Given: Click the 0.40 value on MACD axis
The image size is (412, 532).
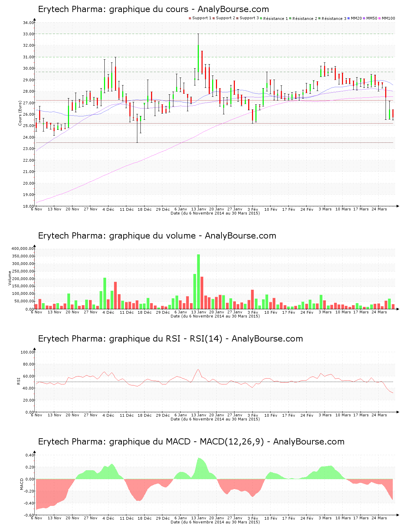Looking at the screenshot, I should pyautogui.click(x=30, y=455).
